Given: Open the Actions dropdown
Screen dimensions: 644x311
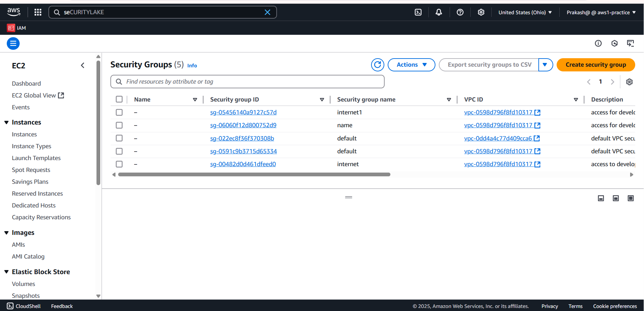Looking at the screenshot, I should click(411, 65).
